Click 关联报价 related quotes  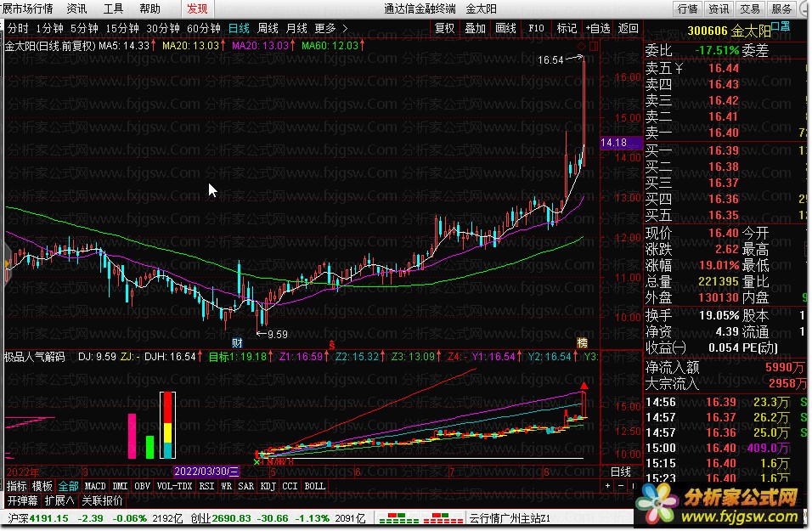103,500
